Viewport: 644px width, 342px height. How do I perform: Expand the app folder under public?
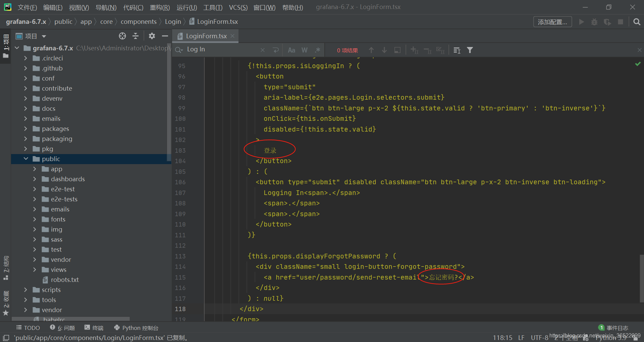point(35,169)
